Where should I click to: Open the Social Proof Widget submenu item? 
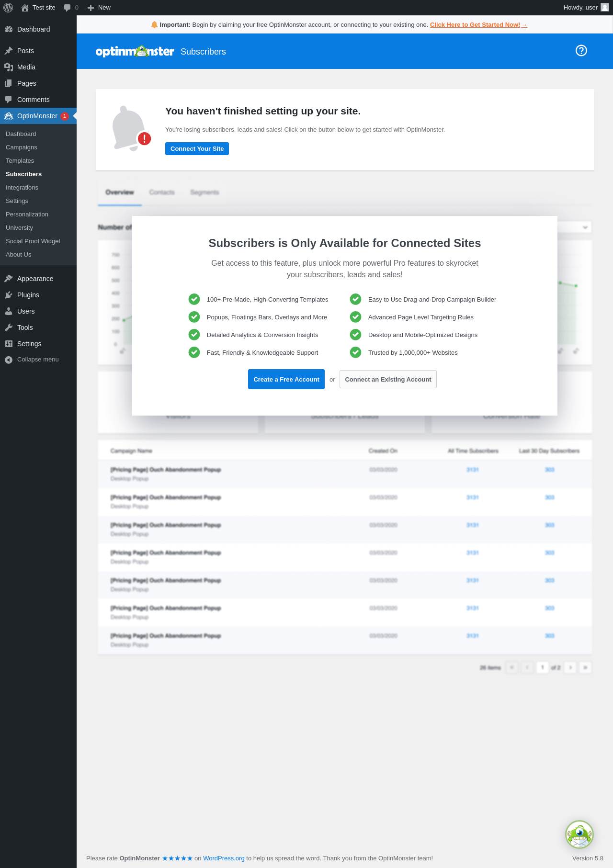(33, 241)
